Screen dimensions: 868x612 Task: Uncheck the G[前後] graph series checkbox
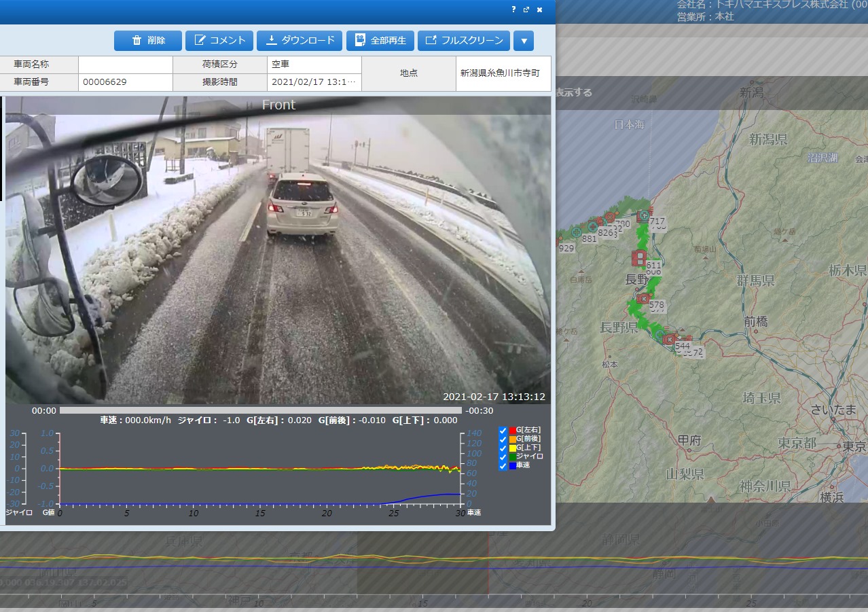503,439
